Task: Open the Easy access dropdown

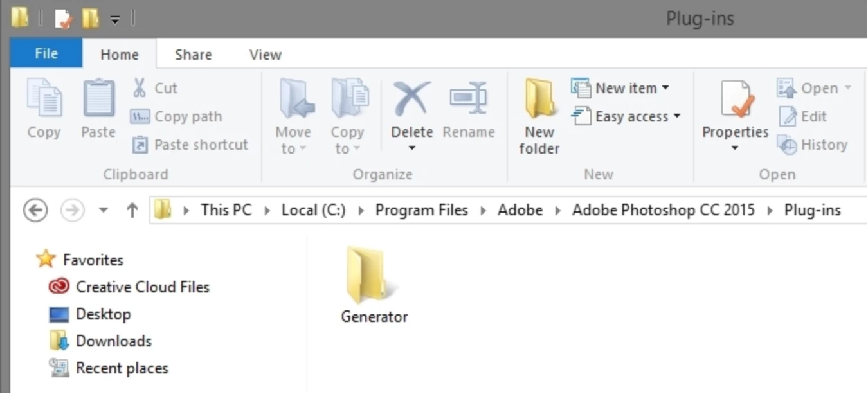Action: coord(626,117)
